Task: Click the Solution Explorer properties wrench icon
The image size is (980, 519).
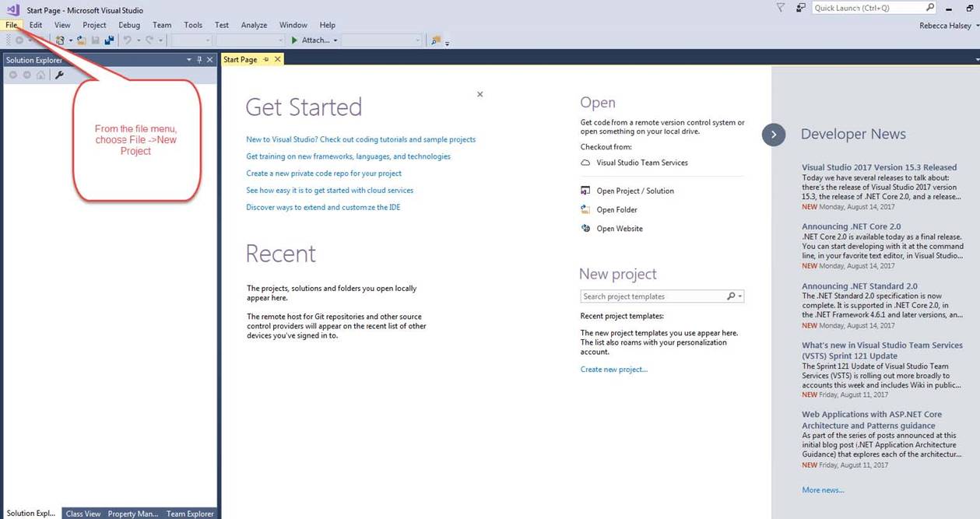Action: click(x=59, y=75)
